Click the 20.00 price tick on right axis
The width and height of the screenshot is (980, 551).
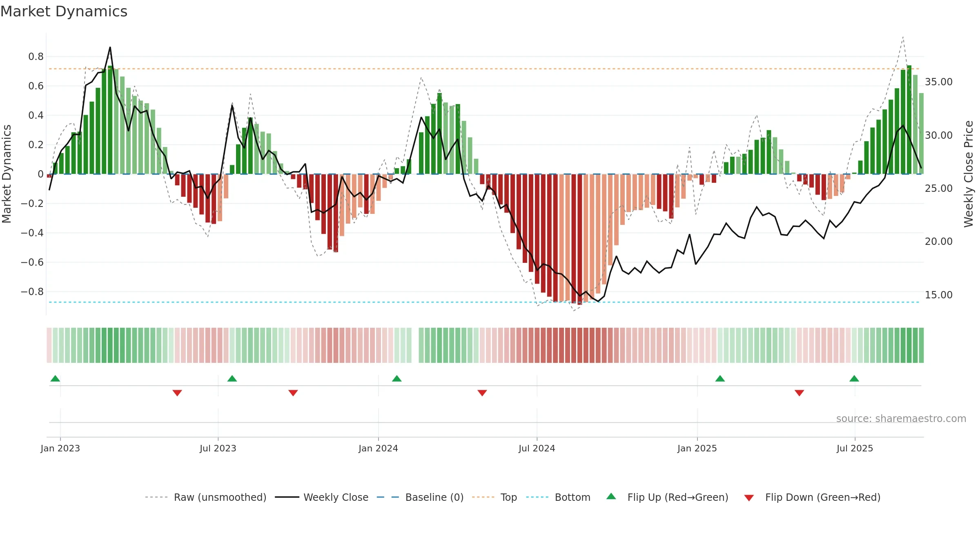tap(939, 242)
